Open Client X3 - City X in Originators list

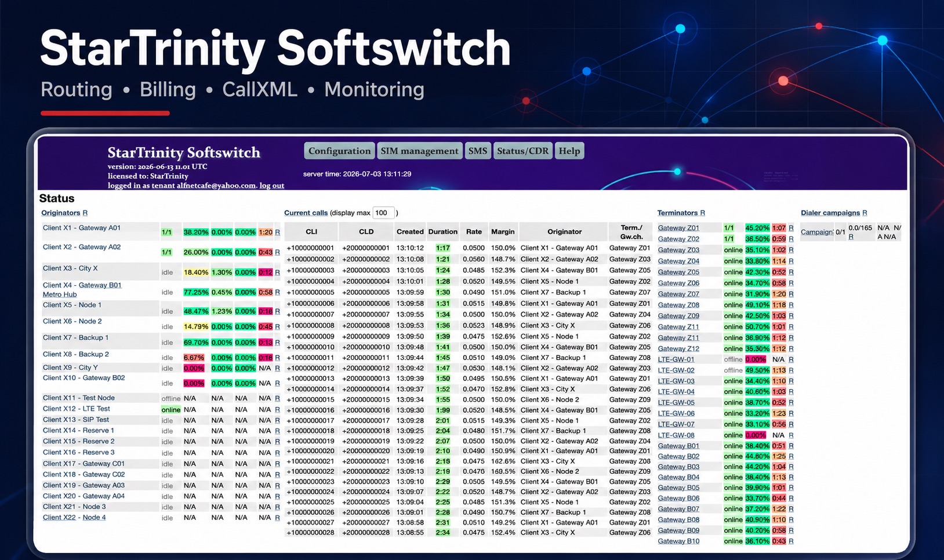pos(70,268)
